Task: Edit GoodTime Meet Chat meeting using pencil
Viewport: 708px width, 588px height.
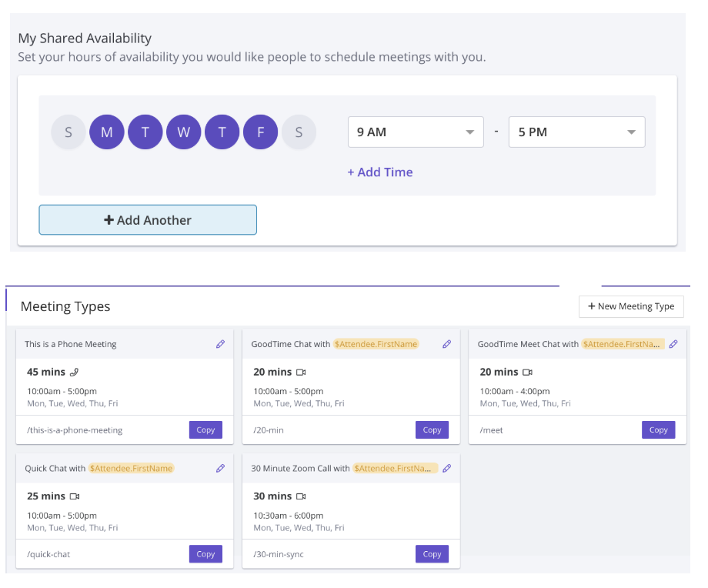Action: pyautogui.click(x=673, y=344)
